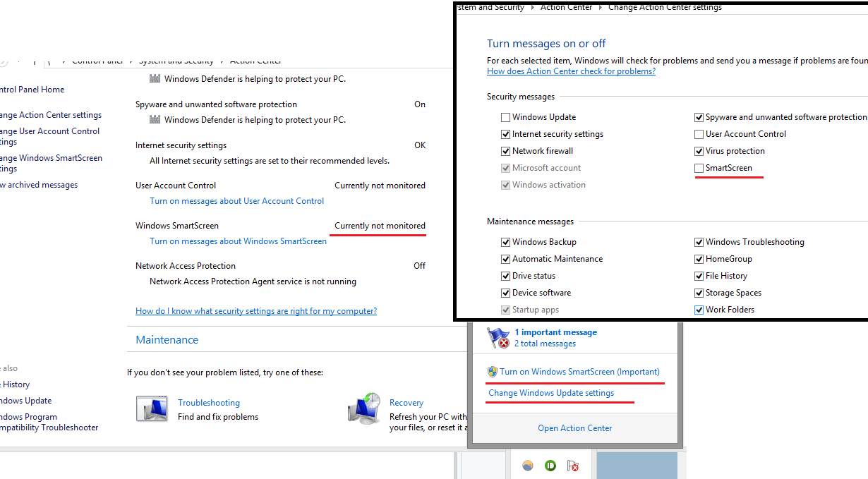Click Change Action Center settings sidebar link
This screenshot has width=868, height=479.
(x=51, y=115)
